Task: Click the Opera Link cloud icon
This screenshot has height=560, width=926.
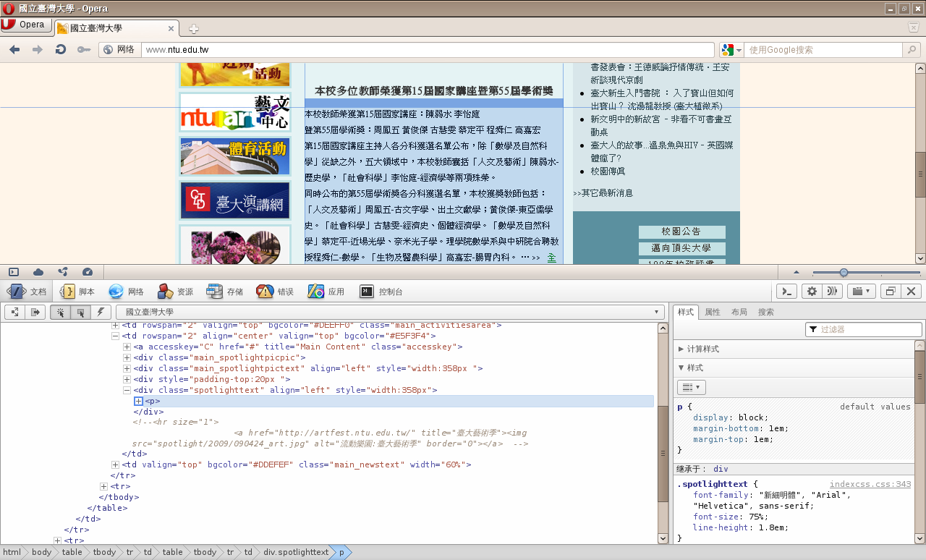Action: click(38, 272)
